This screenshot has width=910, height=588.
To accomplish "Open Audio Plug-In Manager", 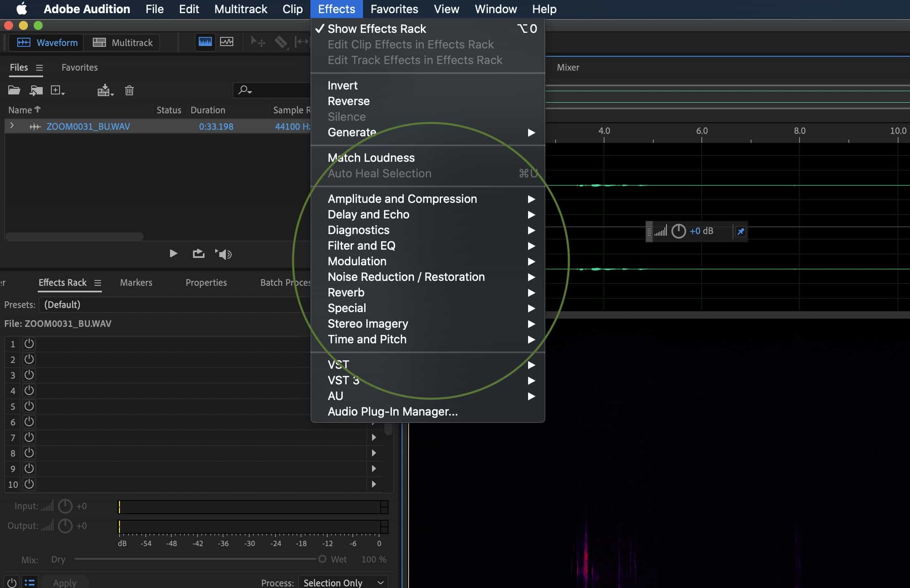I will pos(427,412).
